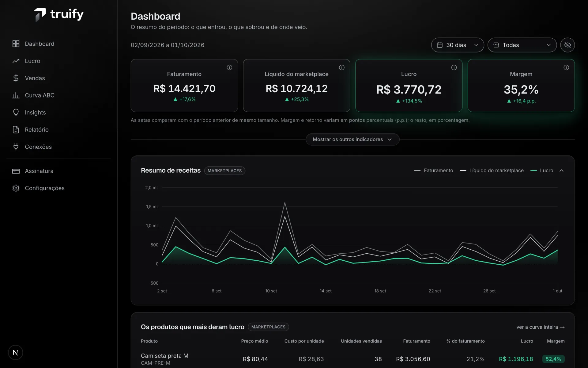Screen dimensions: 588x368
Task: Click the round N avatar button
Action: pos(15,353)
